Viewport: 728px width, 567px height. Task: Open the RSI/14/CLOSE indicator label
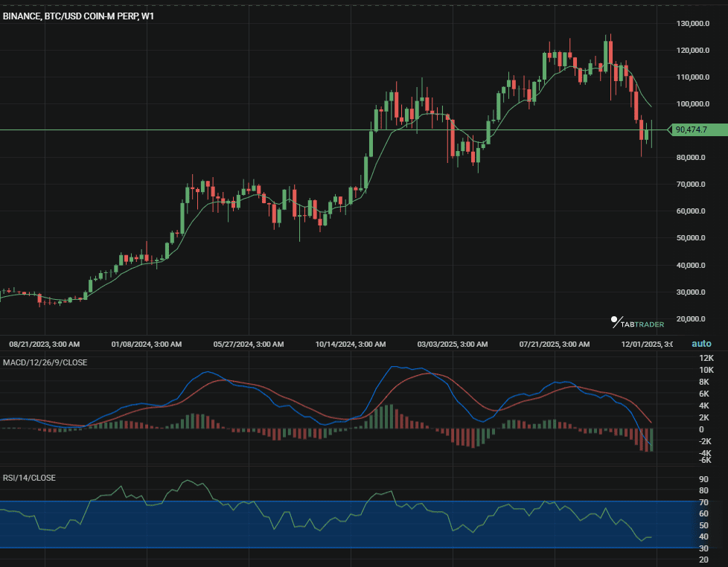[29, 478]
